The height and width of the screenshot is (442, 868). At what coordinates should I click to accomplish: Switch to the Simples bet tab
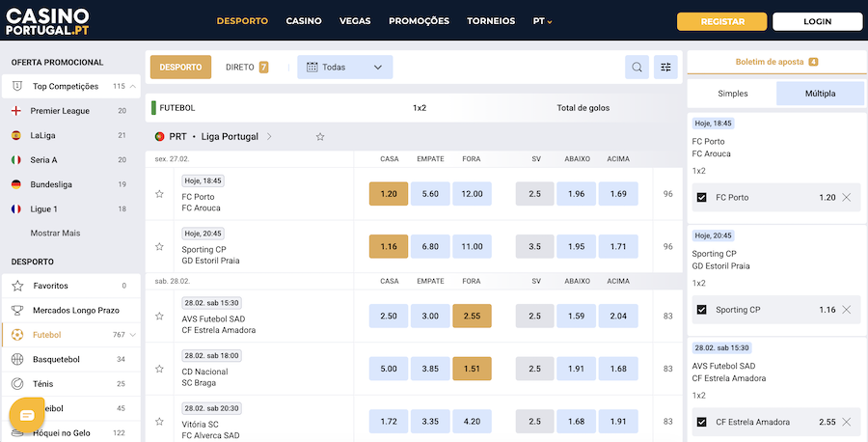coord(732,94)
